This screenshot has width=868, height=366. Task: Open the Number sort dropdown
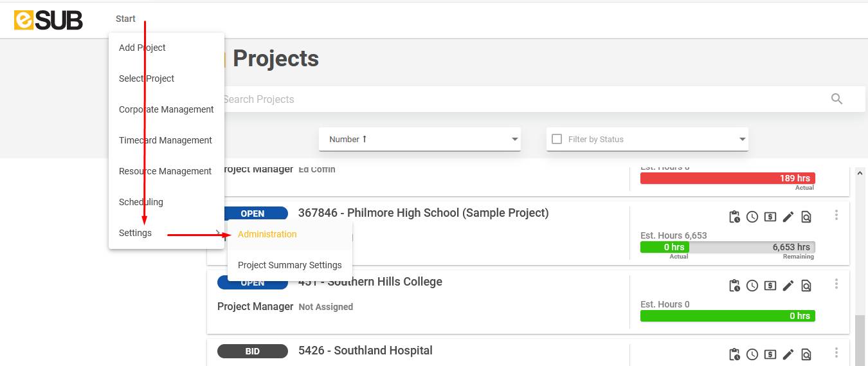420,139
